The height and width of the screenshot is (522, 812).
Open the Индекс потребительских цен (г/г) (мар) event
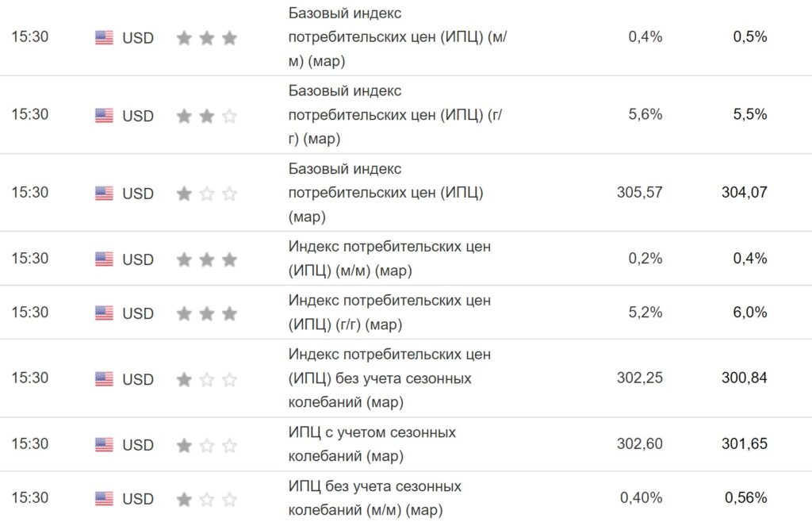pyautogui.click(x=389, y=313)
